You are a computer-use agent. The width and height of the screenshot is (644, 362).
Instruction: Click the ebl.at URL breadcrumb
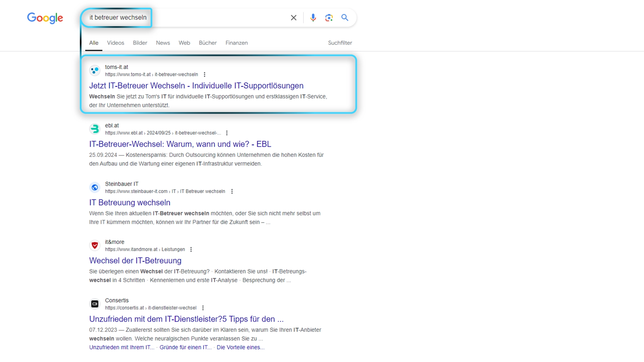(163, 133)
